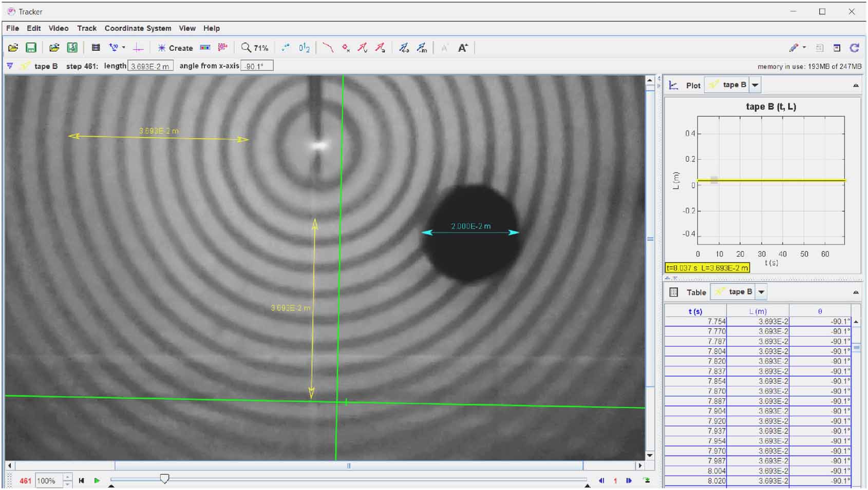868x490 pixels.
Task: Click the track visibility eye arrow icon
Action: [9, 66]
